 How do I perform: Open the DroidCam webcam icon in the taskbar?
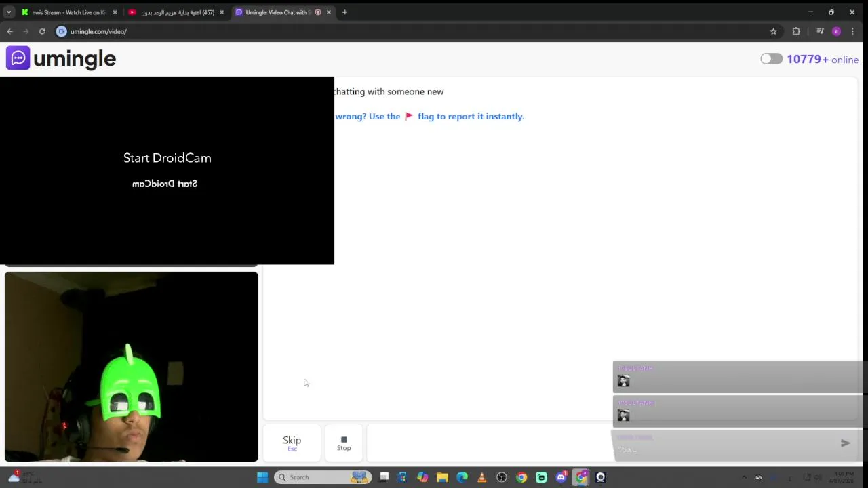pyautogui.click(x=600, y=477)
